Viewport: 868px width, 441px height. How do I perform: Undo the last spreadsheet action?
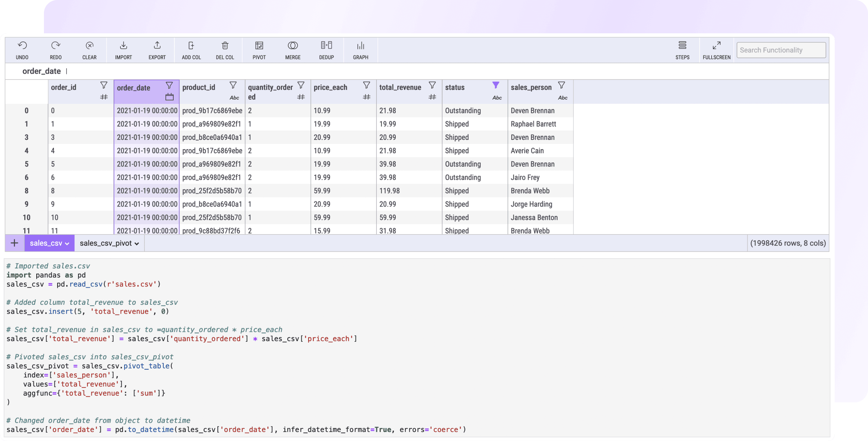coord(22,50)
